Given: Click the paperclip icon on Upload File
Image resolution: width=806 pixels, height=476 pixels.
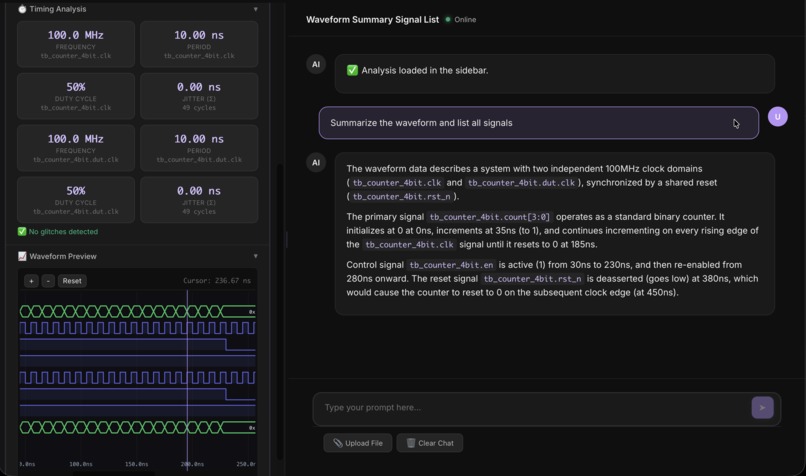Looking at the screenshot, I should 338,443.
